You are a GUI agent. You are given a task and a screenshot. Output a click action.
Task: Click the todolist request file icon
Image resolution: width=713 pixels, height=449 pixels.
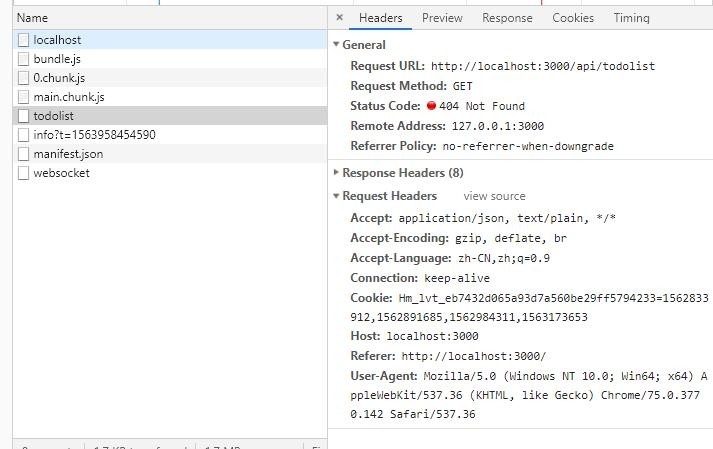pos(23,116)
